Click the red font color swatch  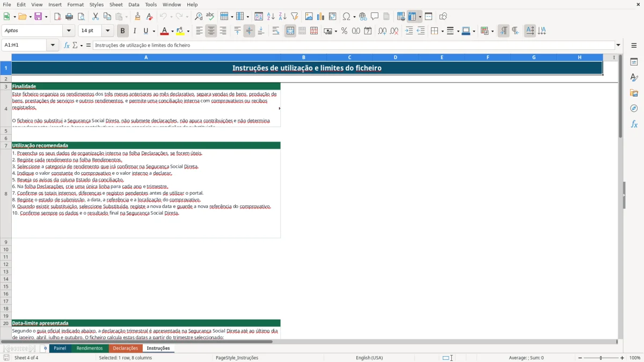165,31
